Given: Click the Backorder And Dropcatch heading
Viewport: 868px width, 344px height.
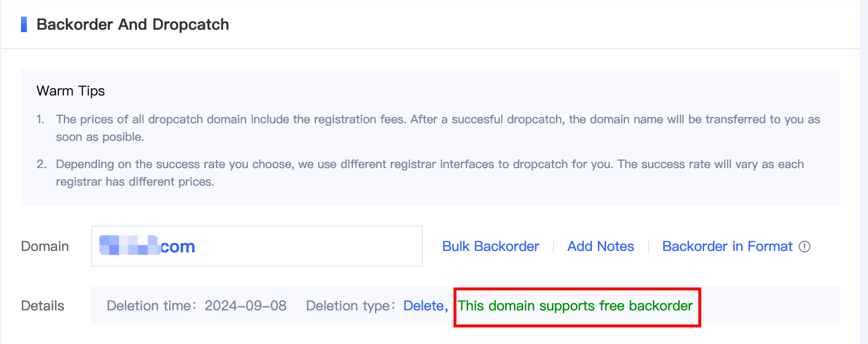Looking at the screenshot, I should tap(133, 24).
